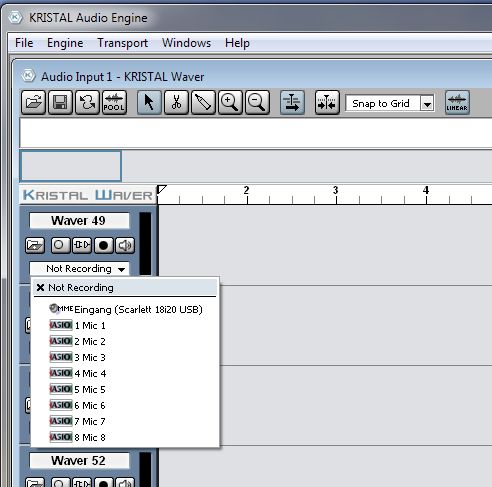Open audio file for Waver 49 track
Image resolution: width=492 pixels, height=487 pixels.
pyautogui.click(x=35, y=245)
